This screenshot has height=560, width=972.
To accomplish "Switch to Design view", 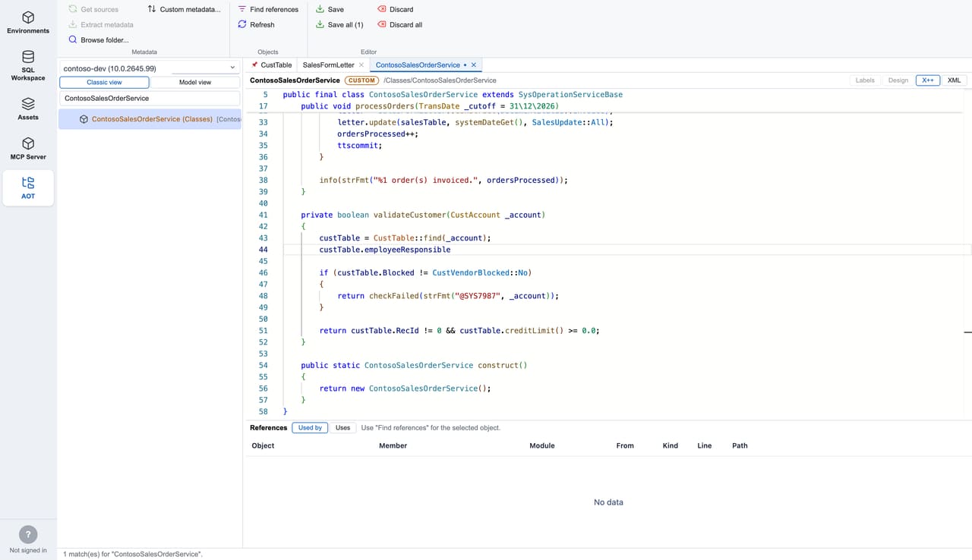I will coord(898,80).
